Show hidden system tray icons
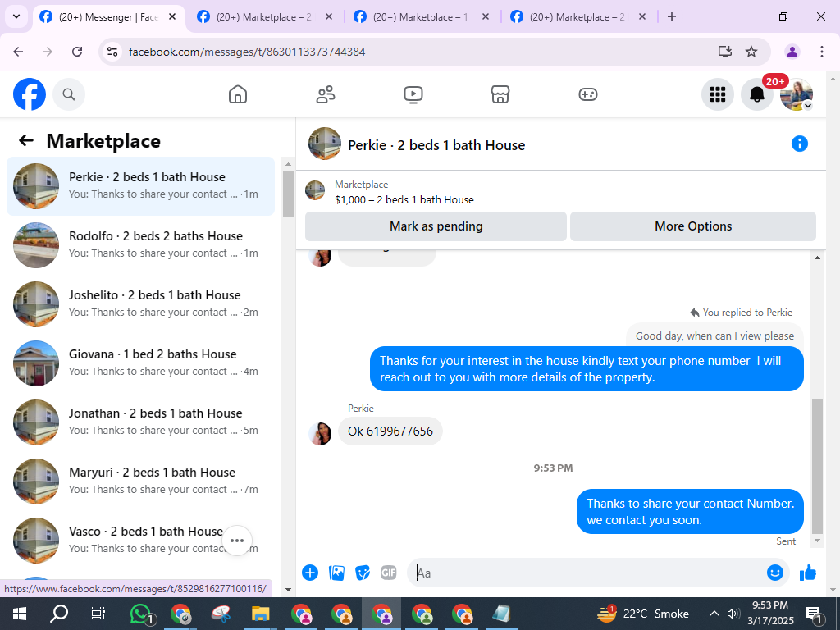 pyautogui.click(x=714, y=614)
